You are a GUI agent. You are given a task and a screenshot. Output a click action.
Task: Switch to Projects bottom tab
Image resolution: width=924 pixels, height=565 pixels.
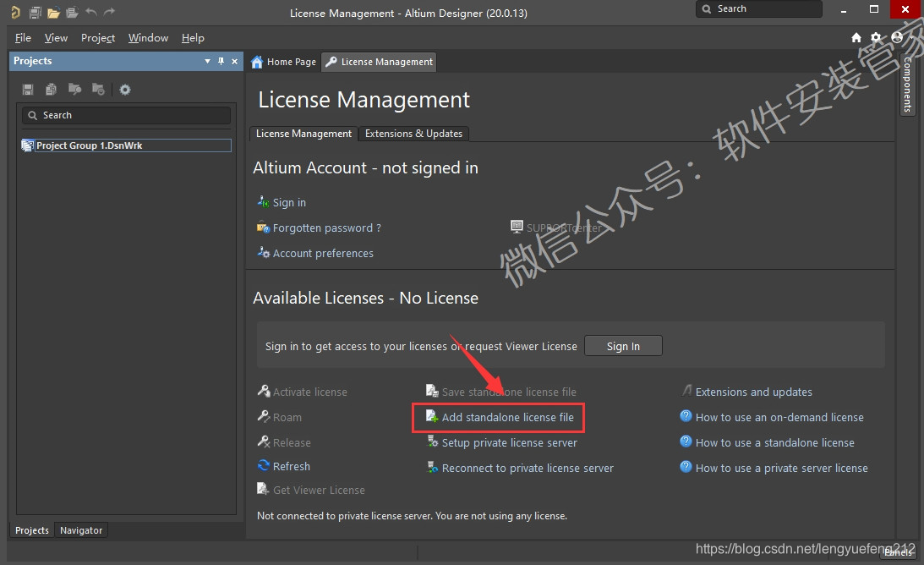(32, 530)
